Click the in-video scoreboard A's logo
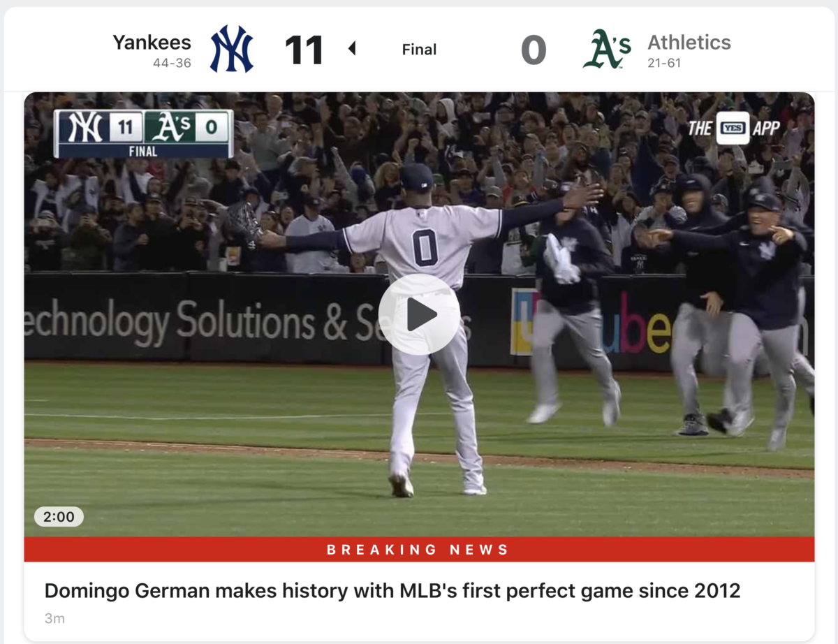 [x=170, y=128]
